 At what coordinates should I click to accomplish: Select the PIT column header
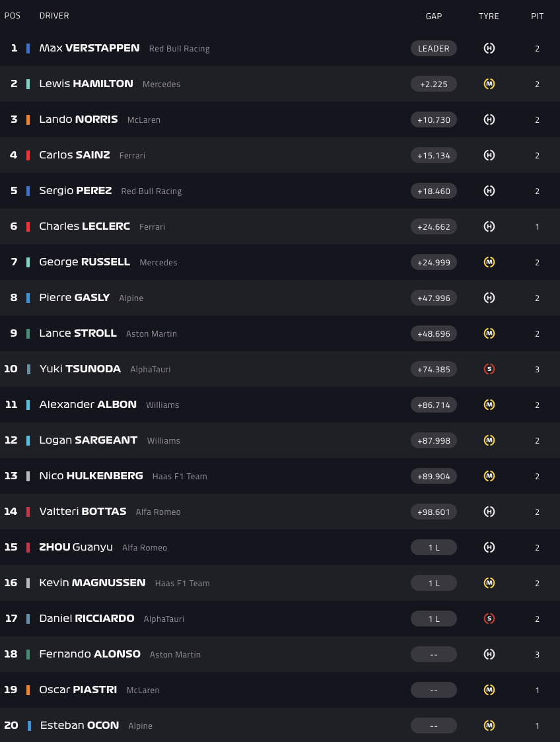(x=538, y=16)
